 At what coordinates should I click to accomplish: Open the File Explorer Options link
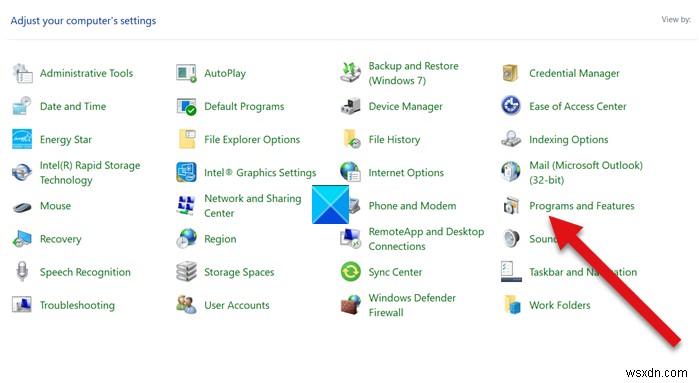coord(252,140)
